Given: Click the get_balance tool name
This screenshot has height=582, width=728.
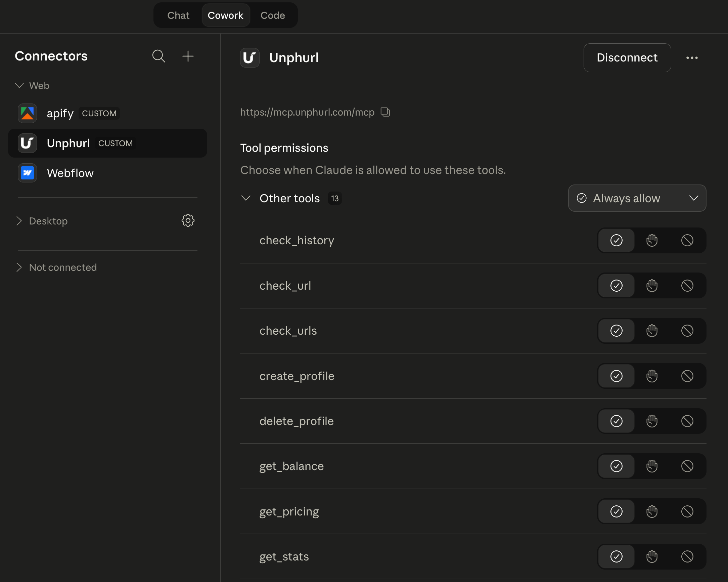Looking at the screenshot, I should [x=291, y=466].
